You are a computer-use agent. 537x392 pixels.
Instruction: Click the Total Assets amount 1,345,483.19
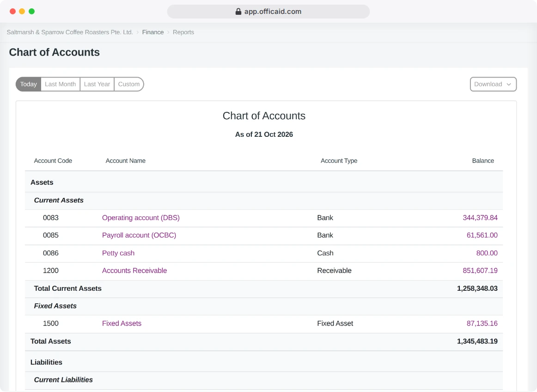[x=477, y=341]
